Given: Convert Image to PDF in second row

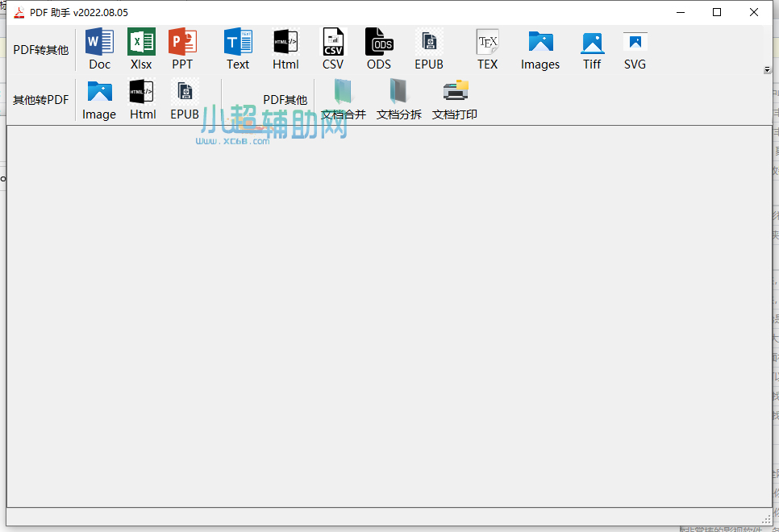Looking at the screenshot, I should point(99,99).
